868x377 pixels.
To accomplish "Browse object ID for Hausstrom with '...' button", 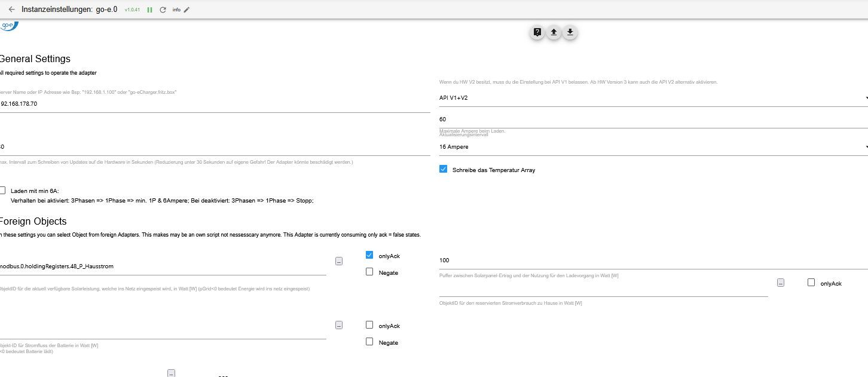I will (x=339, y=261).
